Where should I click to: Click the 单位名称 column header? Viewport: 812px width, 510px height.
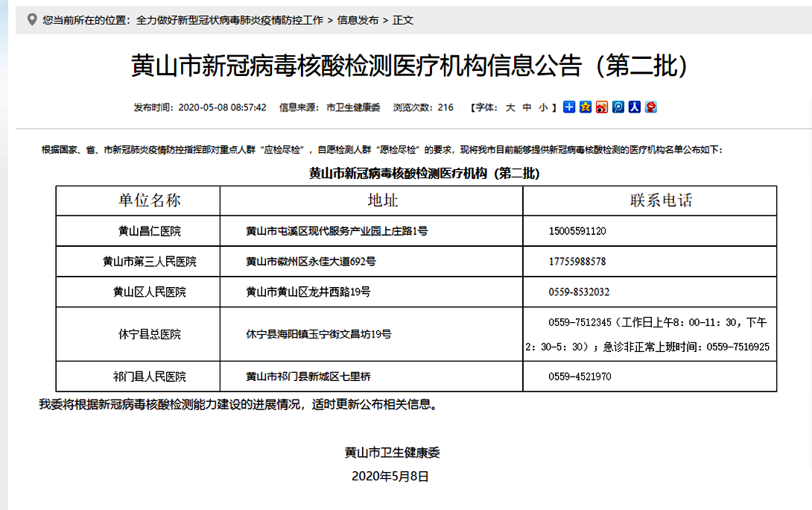(139, 201)
